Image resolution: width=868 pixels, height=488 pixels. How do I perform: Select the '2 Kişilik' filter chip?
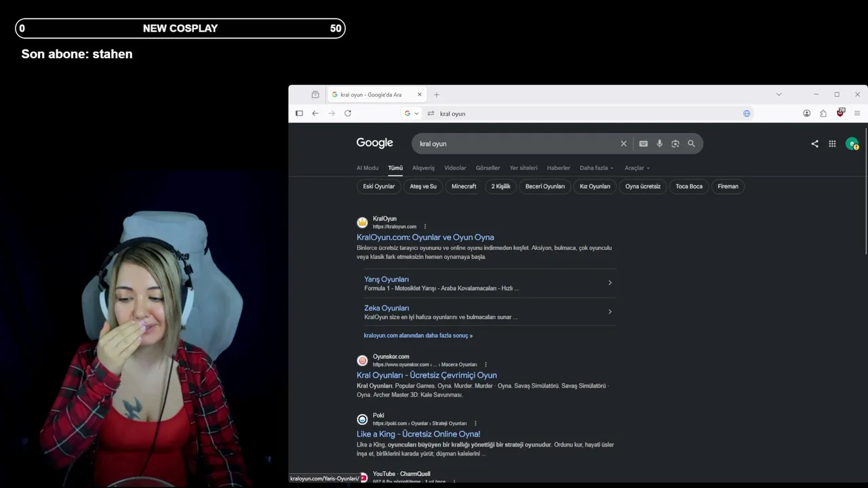pos(501,186)
